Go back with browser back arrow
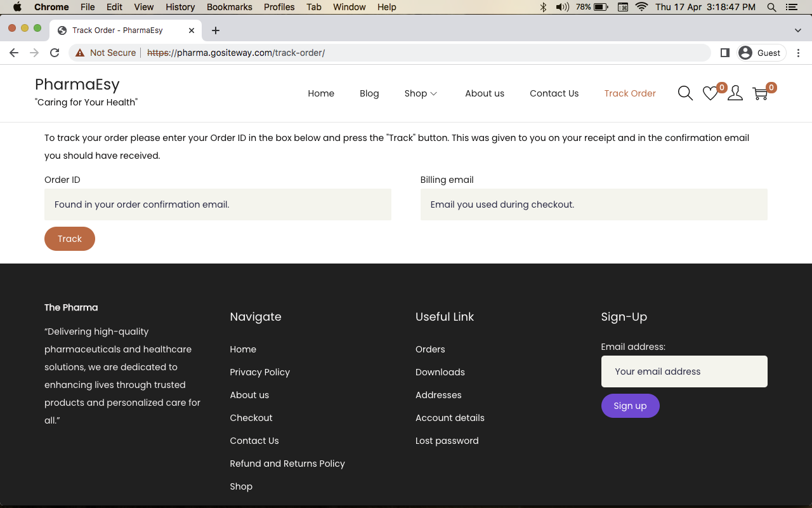This screenshot has height=508, width=812. click(x=14, y=53)
